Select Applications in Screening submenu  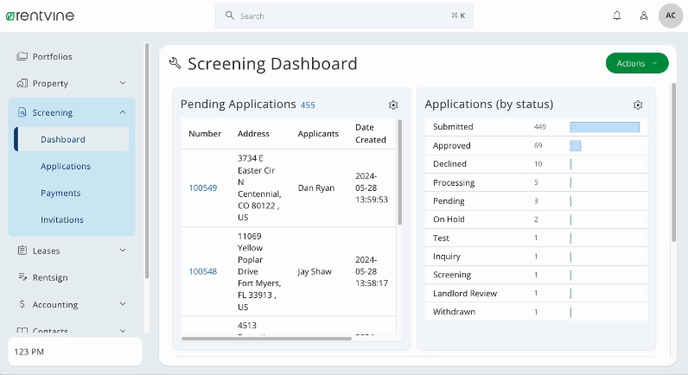pyautogui.click(x=65, y=166)
